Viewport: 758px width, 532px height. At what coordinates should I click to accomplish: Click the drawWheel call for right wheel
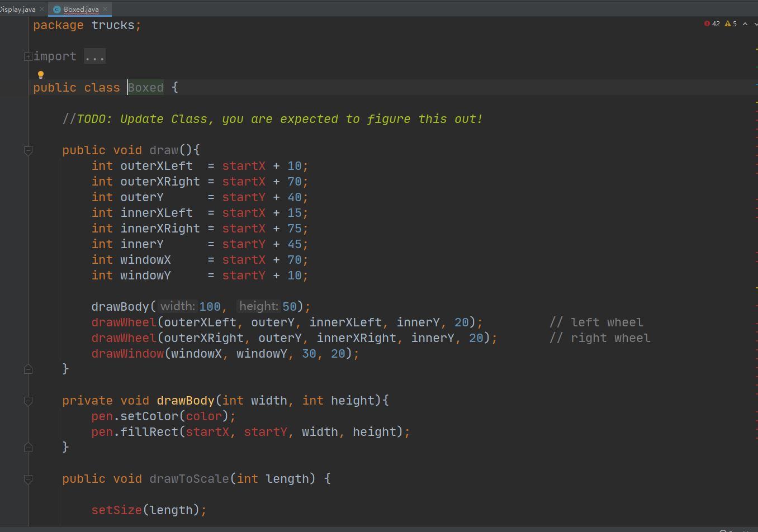pyautogui.click(x=124, y=338)
